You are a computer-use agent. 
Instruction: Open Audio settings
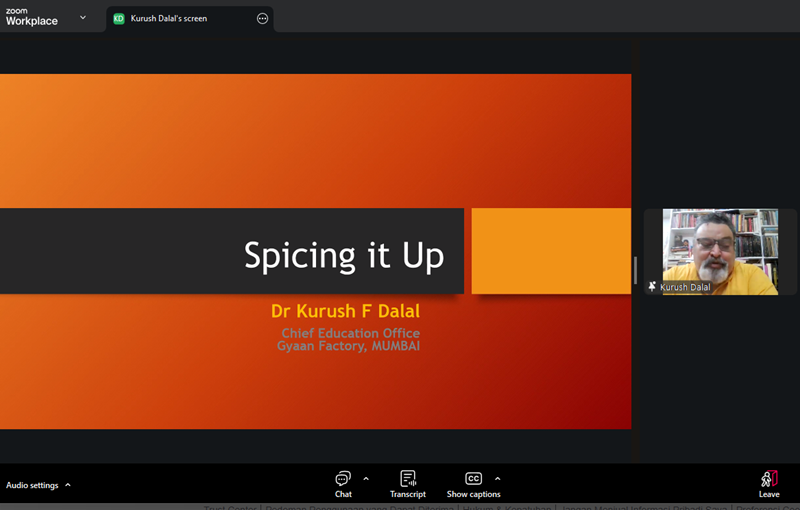coord(32,485)
